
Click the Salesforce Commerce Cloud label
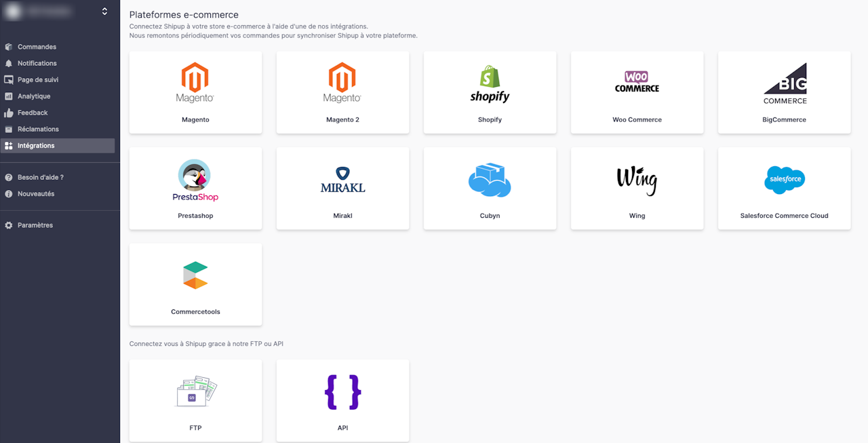coord(784,216)
